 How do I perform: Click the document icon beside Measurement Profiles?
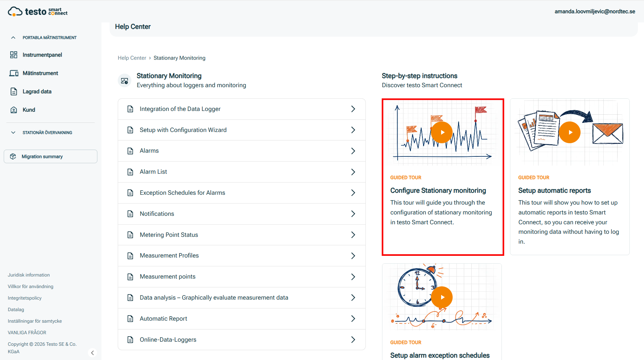130,256
